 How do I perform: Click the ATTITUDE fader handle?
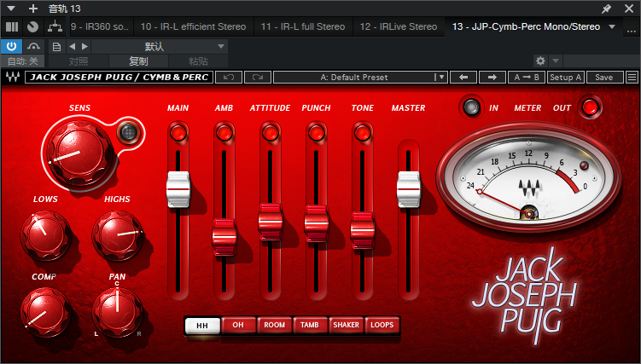[271, 222]
